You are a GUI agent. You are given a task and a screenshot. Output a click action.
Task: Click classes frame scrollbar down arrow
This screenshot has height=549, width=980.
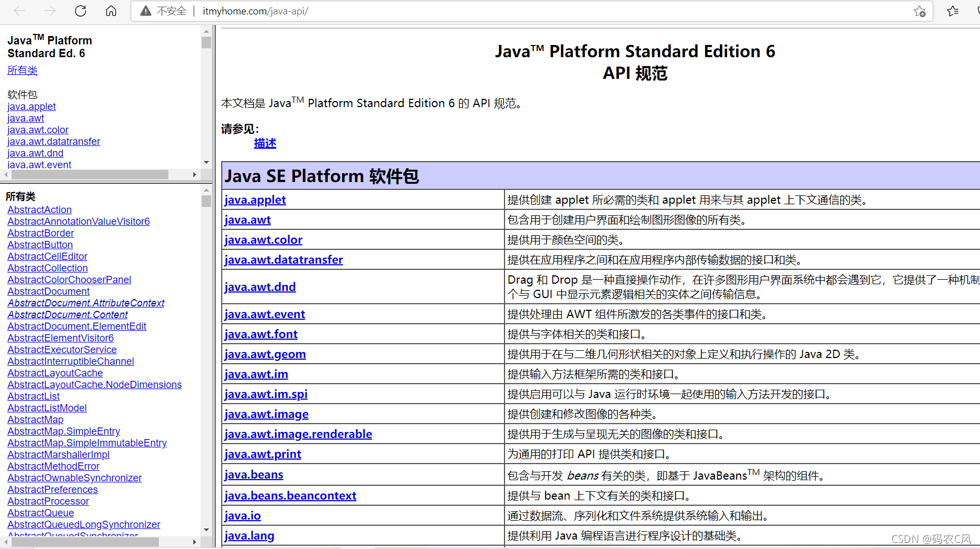tap(207, 530)
